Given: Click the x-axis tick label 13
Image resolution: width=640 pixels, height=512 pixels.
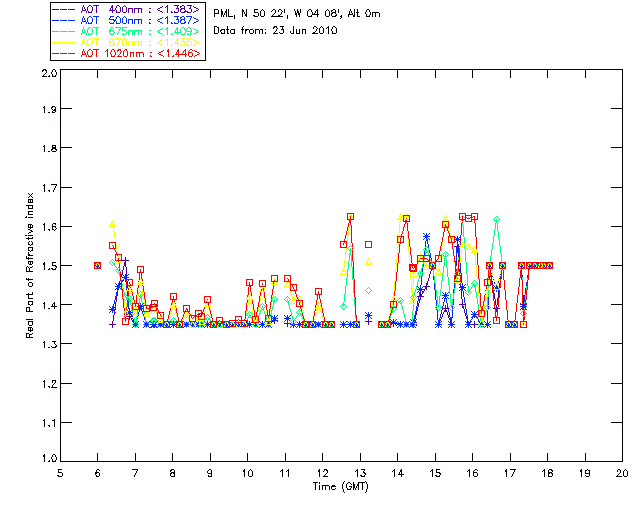Looking at the screenshot, I should tap(360, 473).
